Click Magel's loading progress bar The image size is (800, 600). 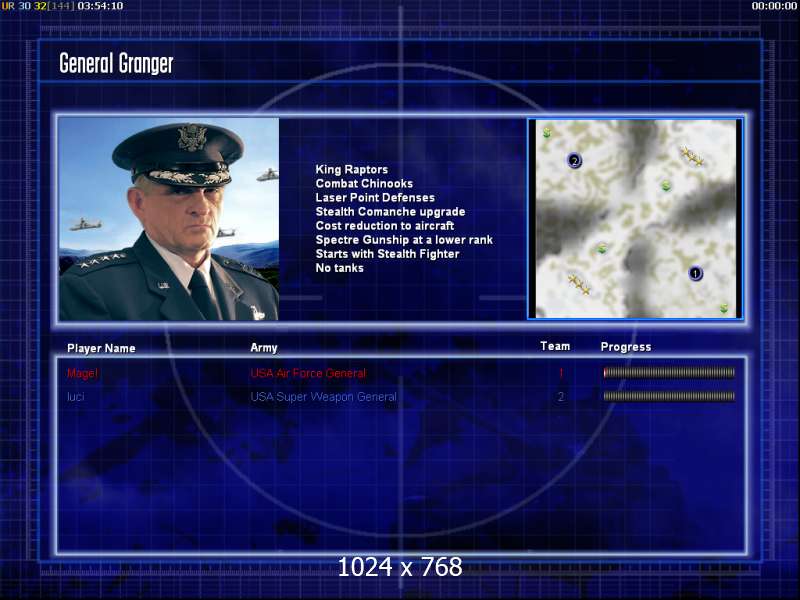pyautogui.click(x=669, y=373)
